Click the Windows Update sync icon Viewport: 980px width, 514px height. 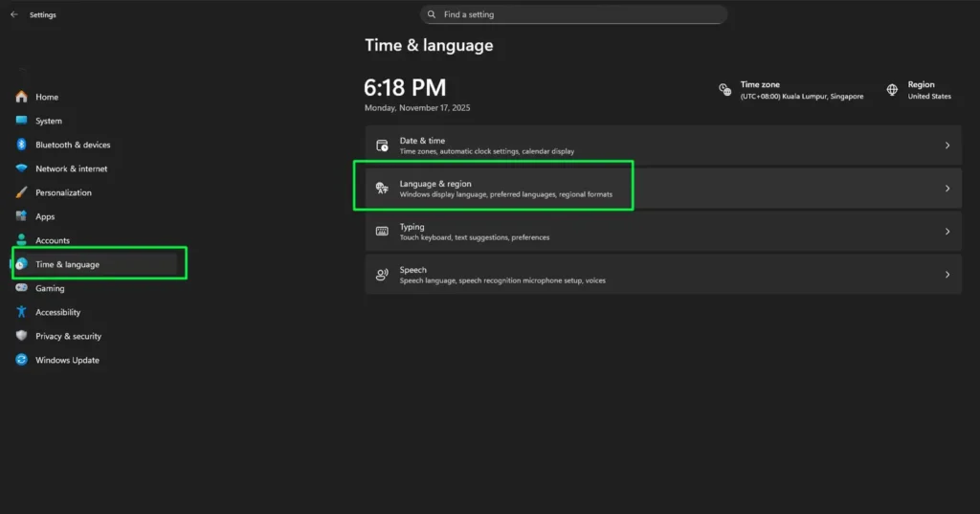[x=21, y=360]
